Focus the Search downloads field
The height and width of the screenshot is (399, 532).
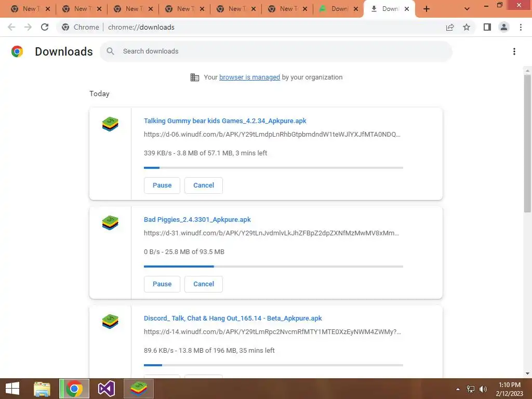276,51
